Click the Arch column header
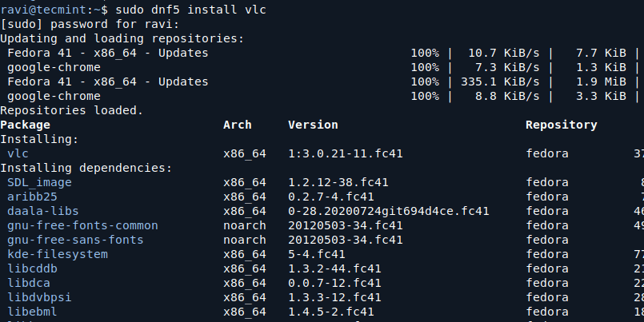The width and height of the screenshot is (644, 322). [x=238, y=125]
